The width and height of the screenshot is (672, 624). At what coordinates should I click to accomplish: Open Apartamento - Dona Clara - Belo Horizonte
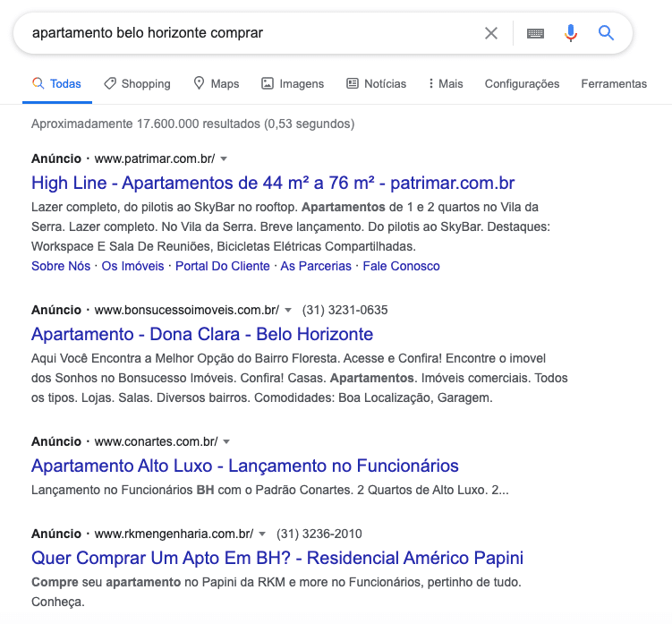[x=202, y=334]
